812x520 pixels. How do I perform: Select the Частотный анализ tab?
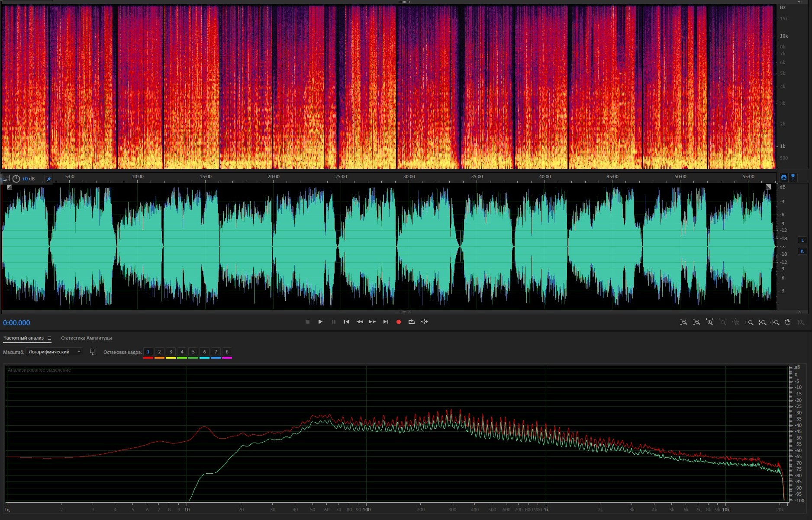pyautogui.click(x=23, y=338)
